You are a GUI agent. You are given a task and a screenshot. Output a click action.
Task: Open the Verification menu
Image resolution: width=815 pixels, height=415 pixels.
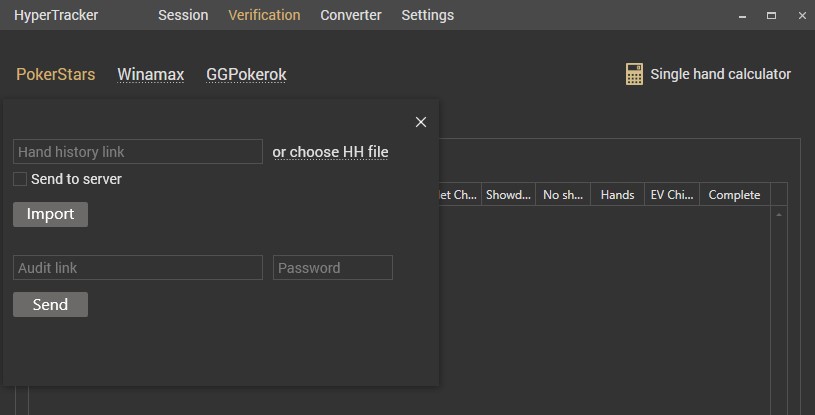pyautogui.click(x=264, y=15)
